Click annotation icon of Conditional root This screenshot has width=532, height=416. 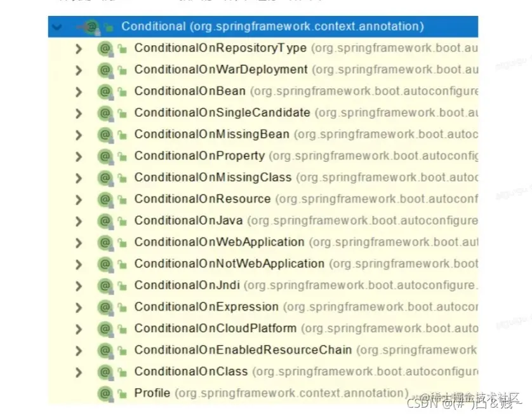coord(91,27)
